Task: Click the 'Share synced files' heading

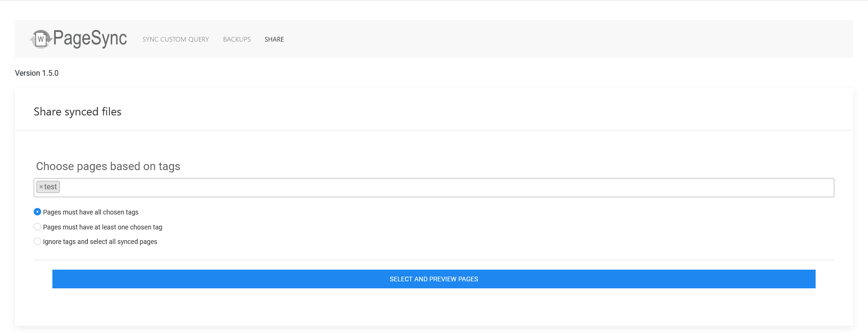Action: [78, 112]
